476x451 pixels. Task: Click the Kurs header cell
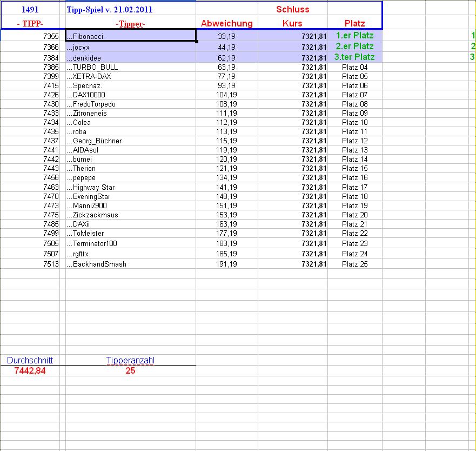tap(293, 23)
